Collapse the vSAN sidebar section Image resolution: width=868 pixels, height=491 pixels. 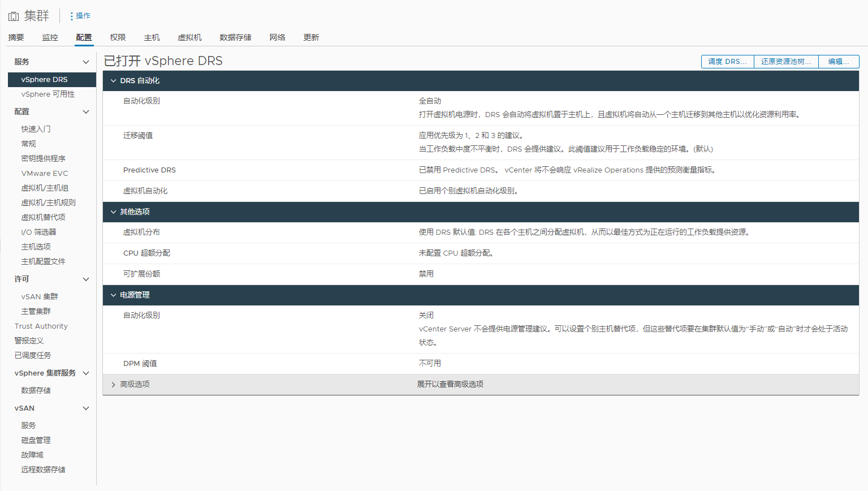86,408
